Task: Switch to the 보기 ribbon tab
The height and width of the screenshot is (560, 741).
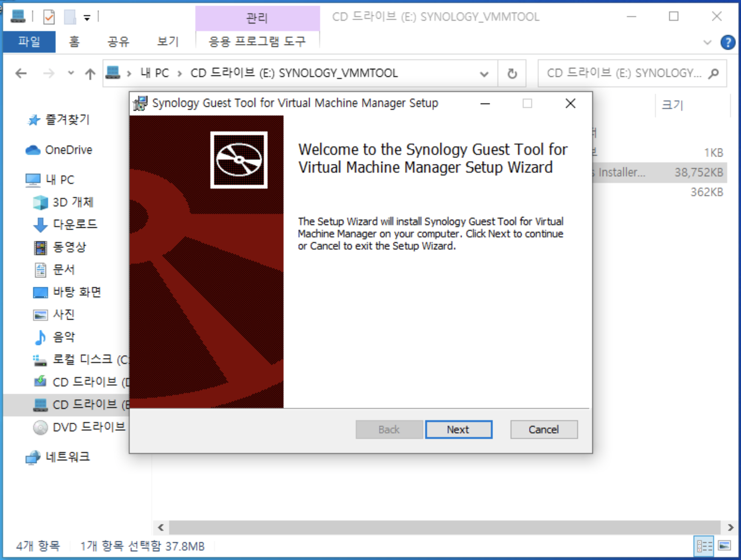Action: pyautogui.click(x=168, y=42)
